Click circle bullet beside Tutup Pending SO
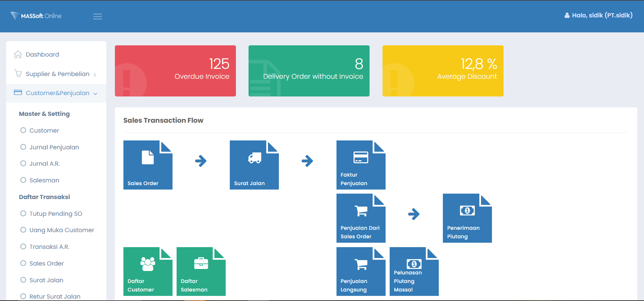 click(x=23, y=213)
